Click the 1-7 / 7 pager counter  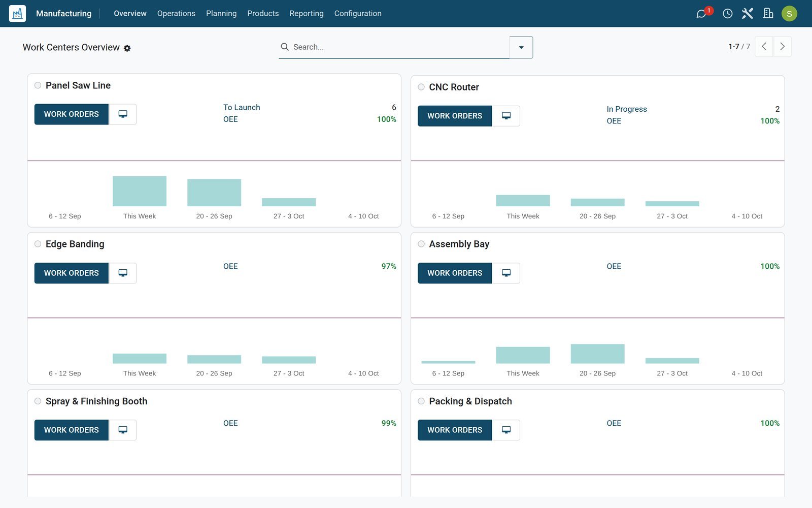(739, 47)
